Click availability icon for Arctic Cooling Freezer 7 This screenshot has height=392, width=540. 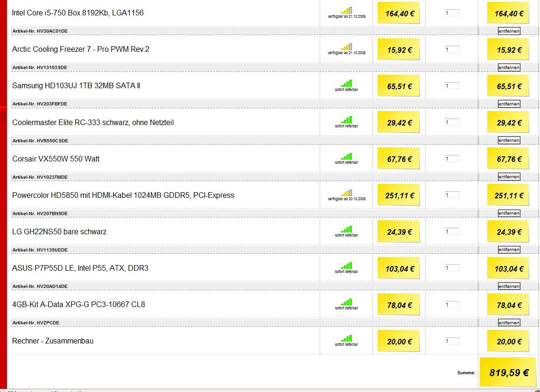pos(347,47)
